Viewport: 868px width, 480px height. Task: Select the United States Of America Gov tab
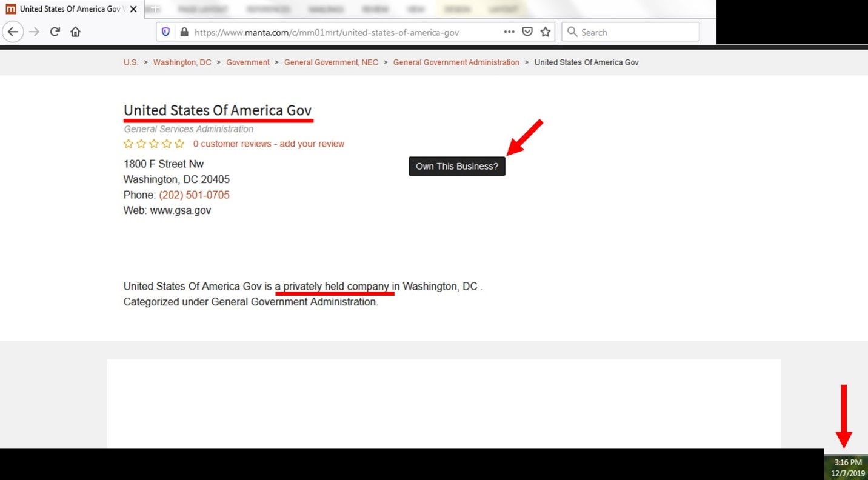pyautogui.click(x=67, y=9)
